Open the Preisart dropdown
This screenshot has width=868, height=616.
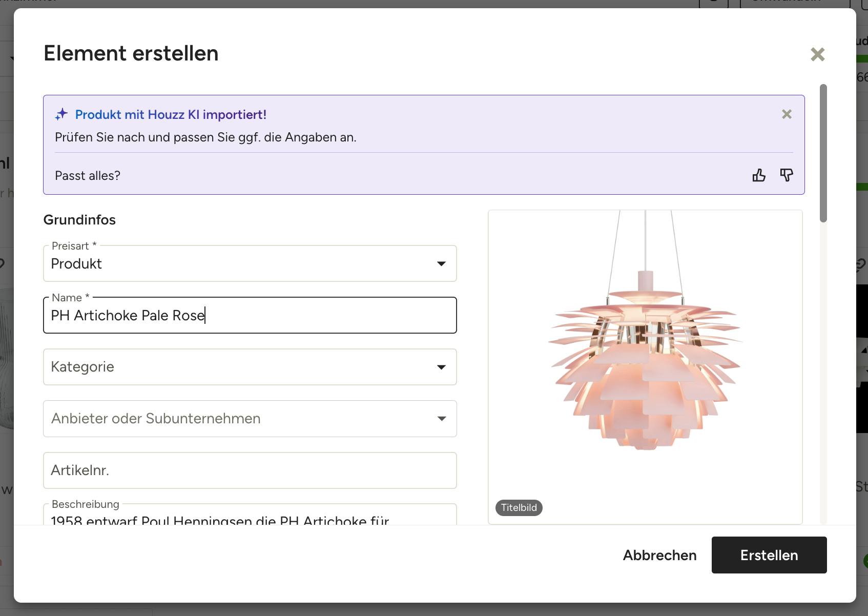pos(250,263)
